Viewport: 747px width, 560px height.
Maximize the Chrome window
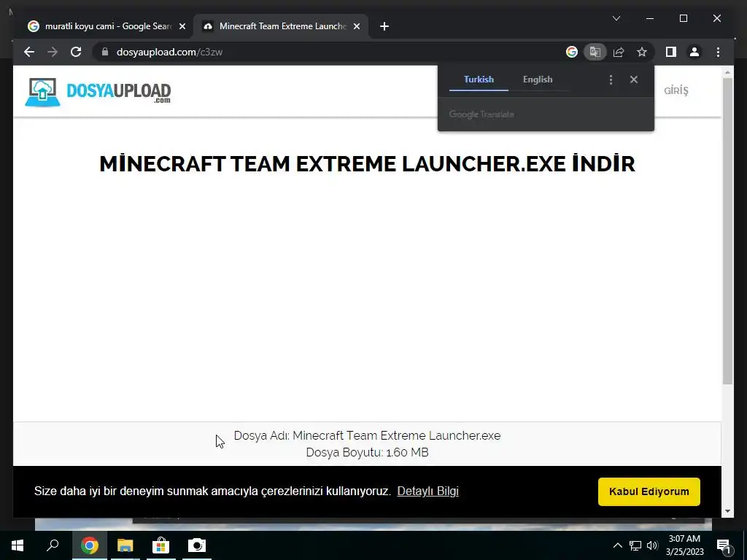point(683,18)
